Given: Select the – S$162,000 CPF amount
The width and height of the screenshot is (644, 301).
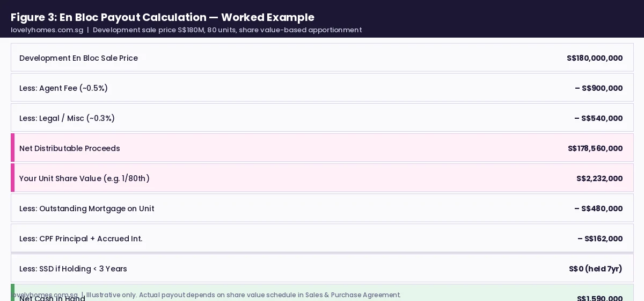Looking at the screenshot, I should coord(600,239).
